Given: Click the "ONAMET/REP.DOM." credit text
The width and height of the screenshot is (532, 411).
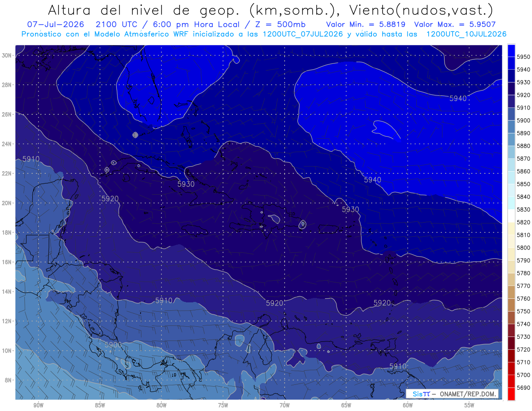Looking at the screenshot, I should coord(468,394).
